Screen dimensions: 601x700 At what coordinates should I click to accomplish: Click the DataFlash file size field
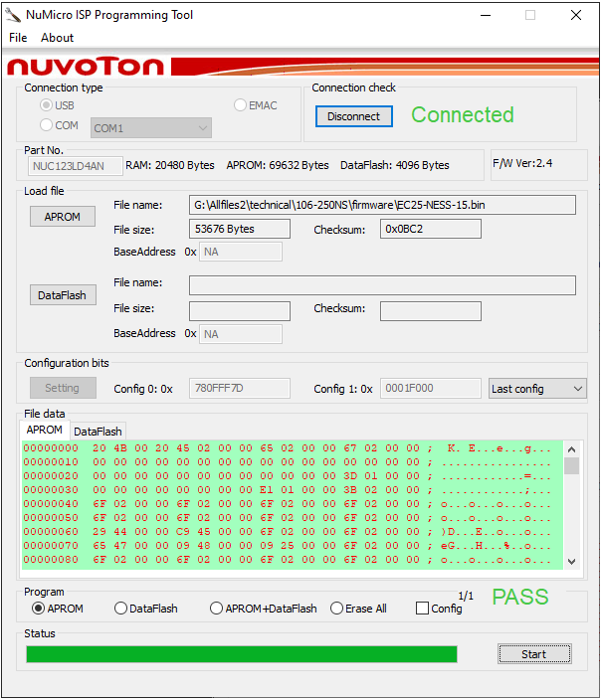click(x=240, y=311)
